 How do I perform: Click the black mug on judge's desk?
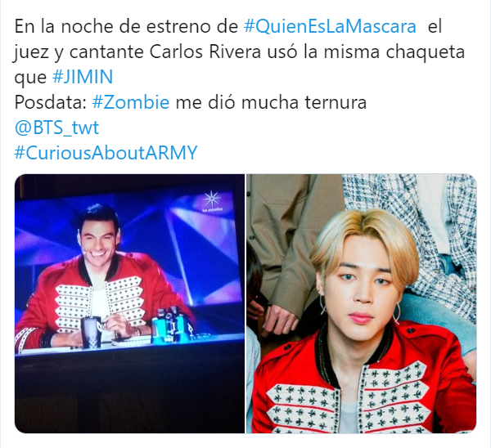[91, 332]
